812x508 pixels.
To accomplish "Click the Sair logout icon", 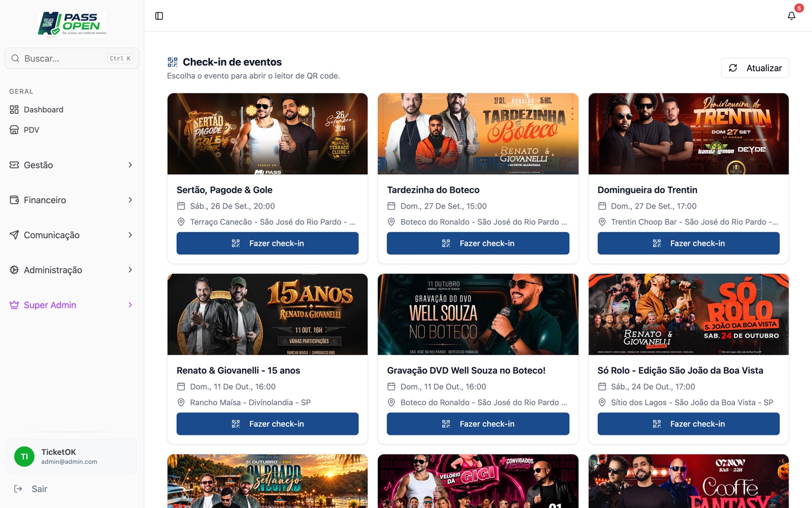I will [18, 489].
